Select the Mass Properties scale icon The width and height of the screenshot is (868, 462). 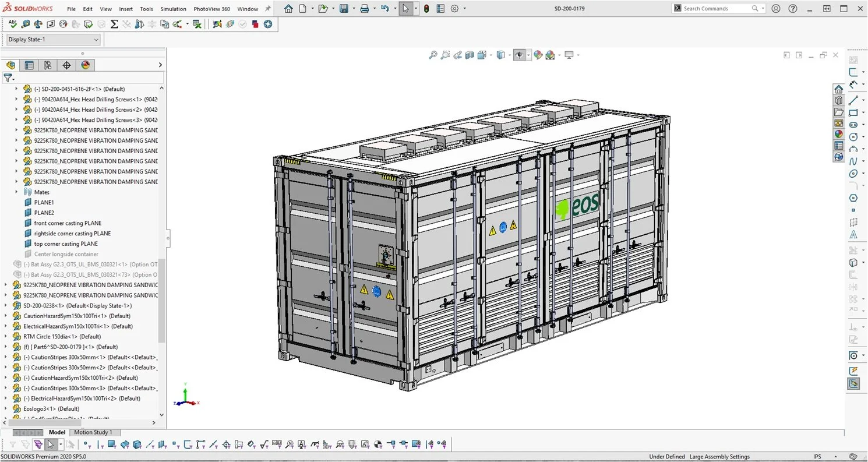(x=38, y=24)
